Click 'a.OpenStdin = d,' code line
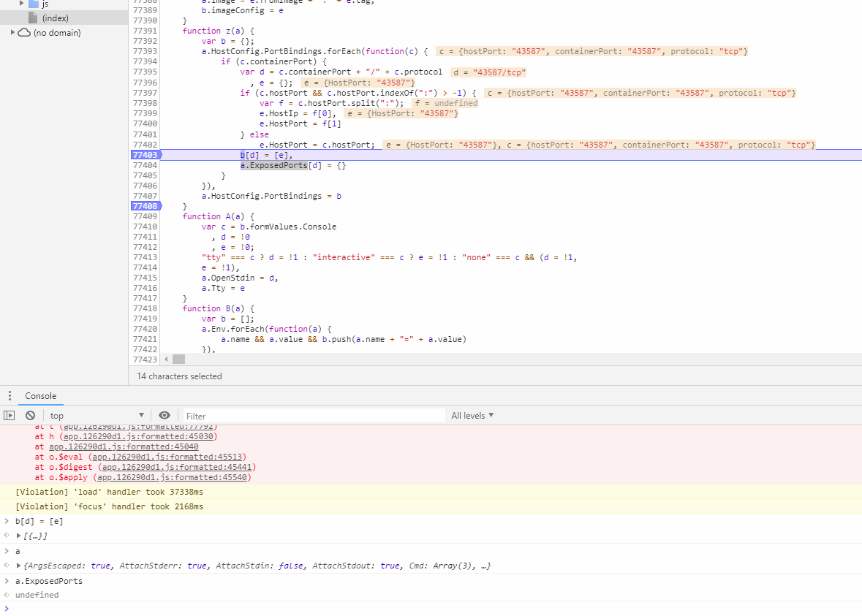The image size is (862, 616). [241, 278]
